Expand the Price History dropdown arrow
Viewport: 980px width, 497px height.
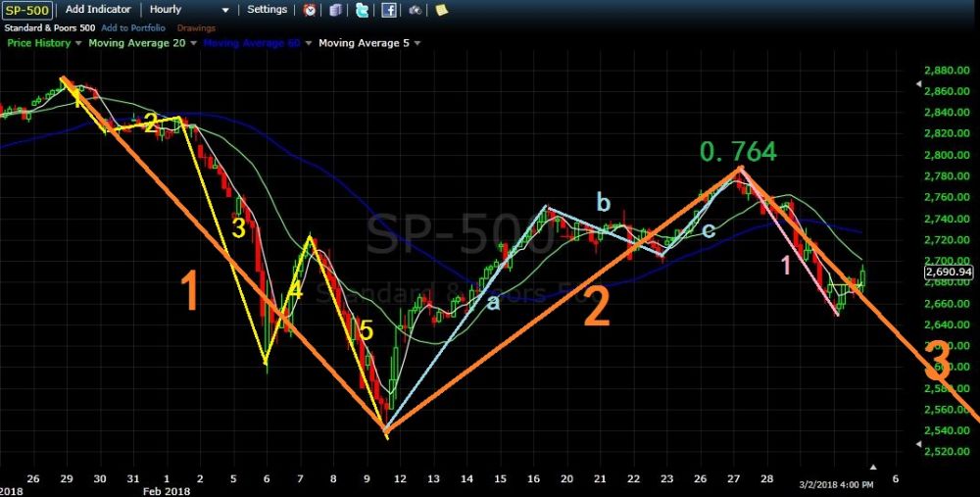(79, 43)
